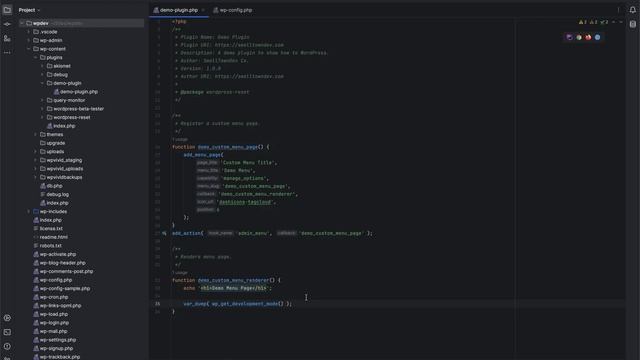Jump to previous highlighted error arrow
640x360 pixels.
(614, 22)
